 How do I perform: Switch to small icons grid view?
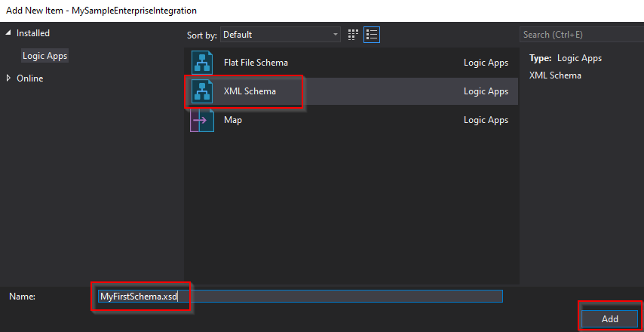pyautogui.click(x=353, y=35)
